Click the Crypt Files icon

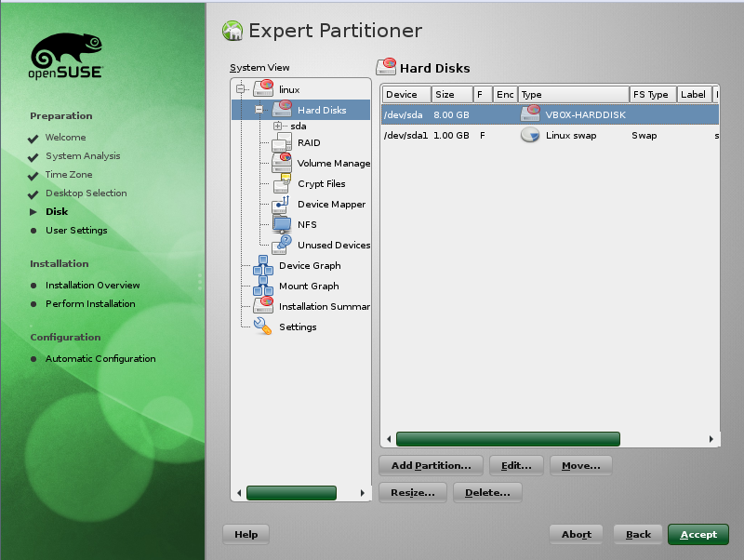282,183
